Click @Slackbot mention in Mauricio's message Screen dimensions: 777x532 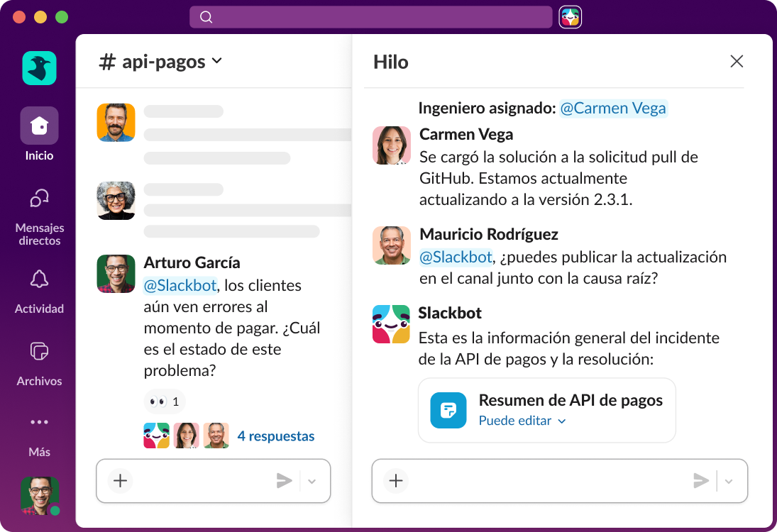point(456,257)
